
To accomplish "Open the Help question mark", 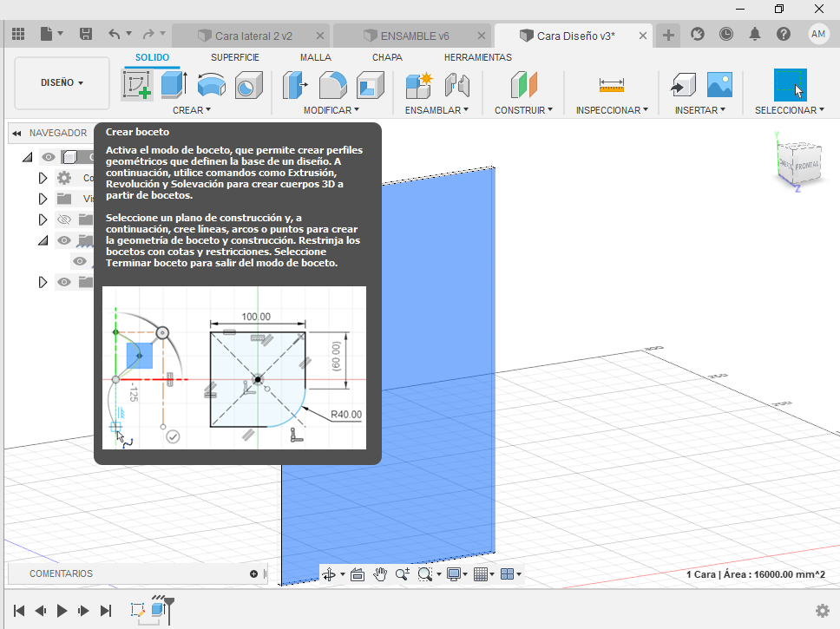I will pyautogui.click(x=784, y=35).
